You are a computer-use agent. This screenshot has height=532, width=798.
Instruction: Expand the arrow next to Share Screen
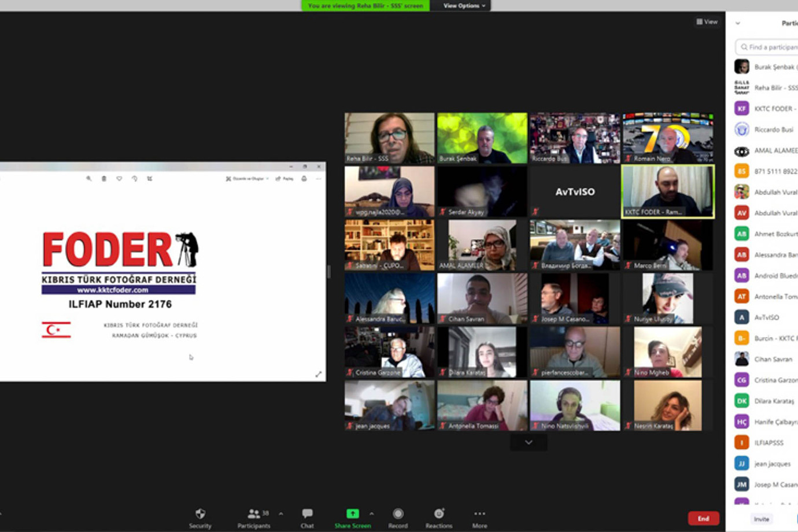pyautogui.click(x=371, y=513)
